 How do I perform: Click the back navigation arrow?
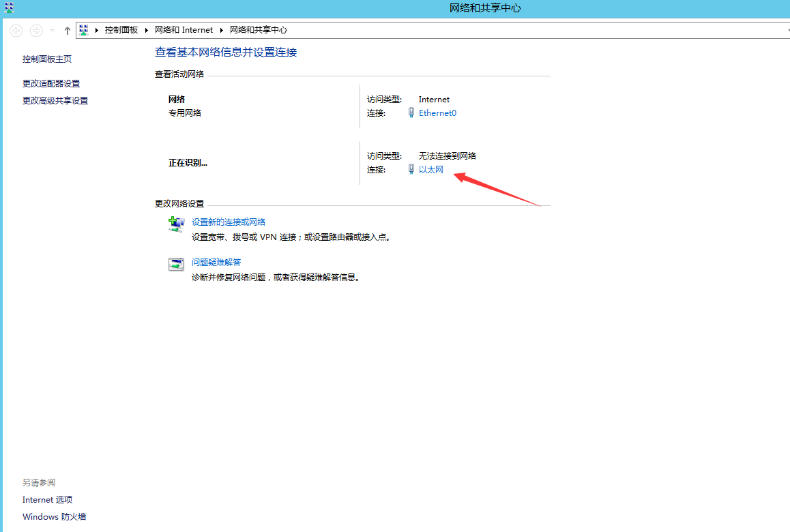click(15, 30)
